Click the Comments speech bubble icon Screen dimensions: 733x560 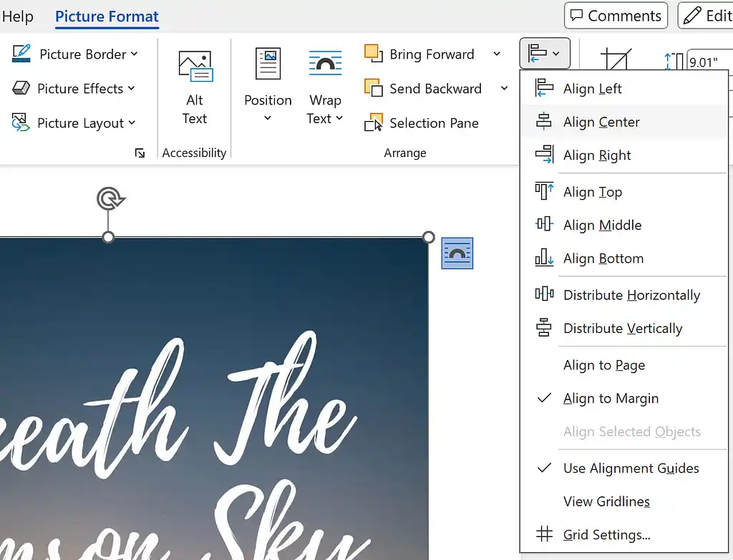click(x=577, y=16)
